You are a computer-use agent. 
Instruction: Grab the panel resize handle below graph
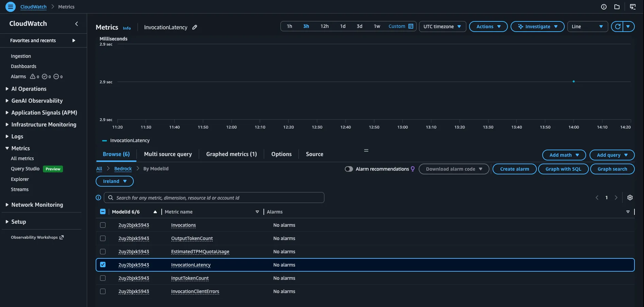[366, 150]
